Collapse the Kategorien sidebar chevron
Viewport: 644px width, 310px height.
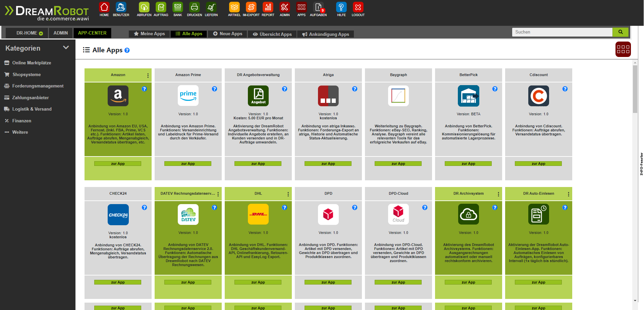(66, 48)
